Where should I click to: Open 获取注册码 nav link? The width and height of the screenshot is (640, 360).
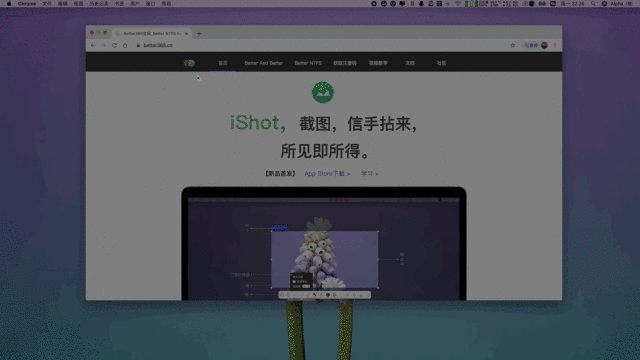coord(345,63)
